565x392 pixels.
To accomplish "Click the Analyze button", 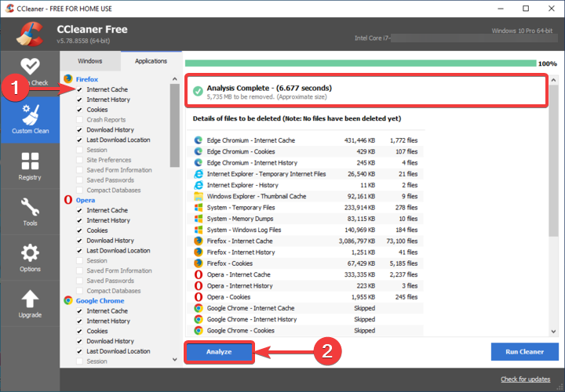I will pos(219,352).
